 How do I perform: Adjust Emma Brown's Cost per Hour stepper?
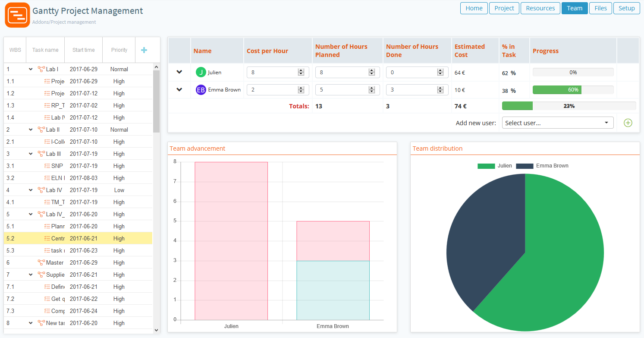[301, 90]
